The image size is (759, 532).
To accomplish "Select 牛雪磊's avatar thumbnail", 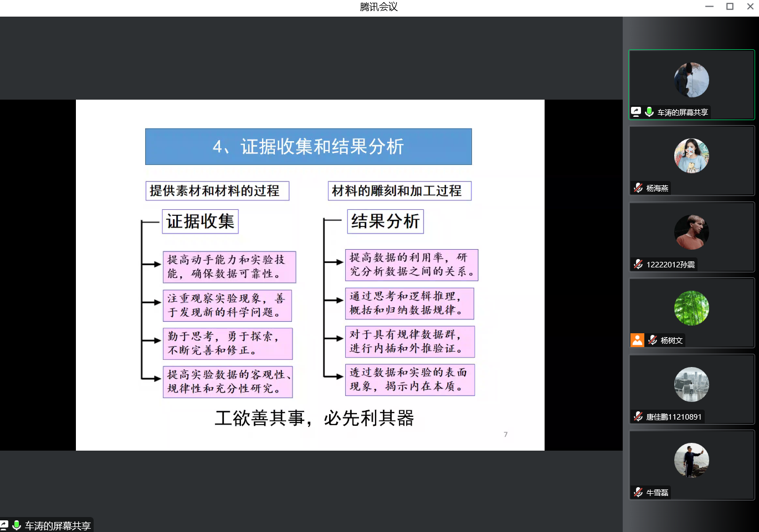I will pyautogui.click(x=691, y=460).
